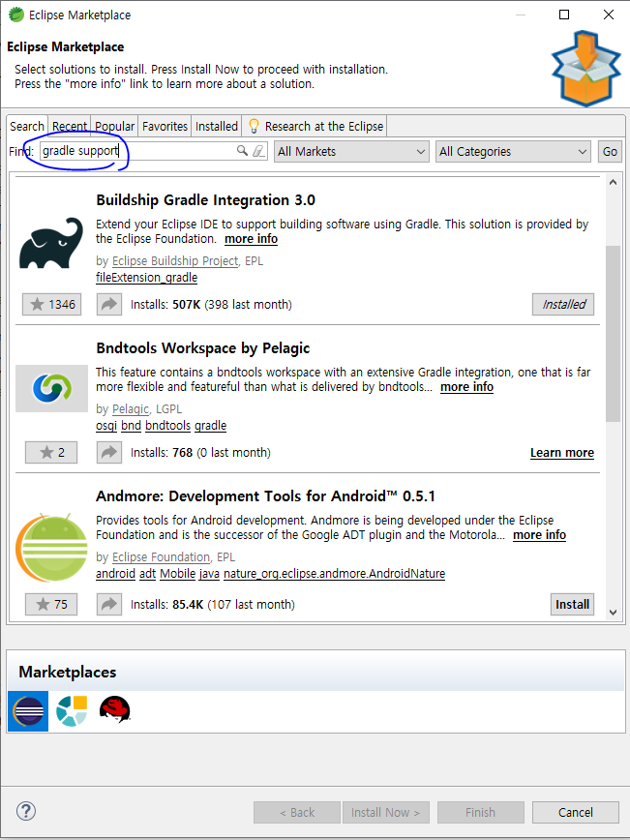Click Cancel button
This screenshot has height=840, width=630.
click(x=576, y=813)
